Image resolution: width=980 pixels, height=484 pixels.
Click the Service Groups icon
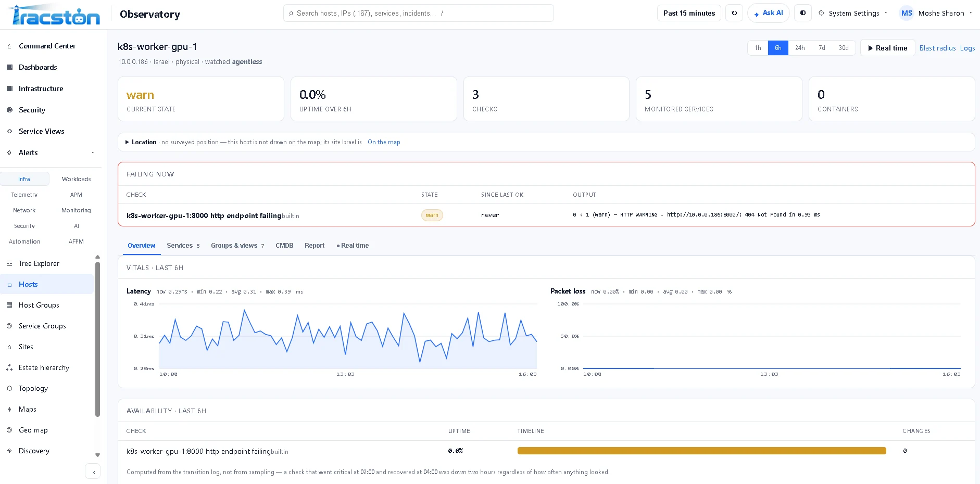[x=9, y=326]
